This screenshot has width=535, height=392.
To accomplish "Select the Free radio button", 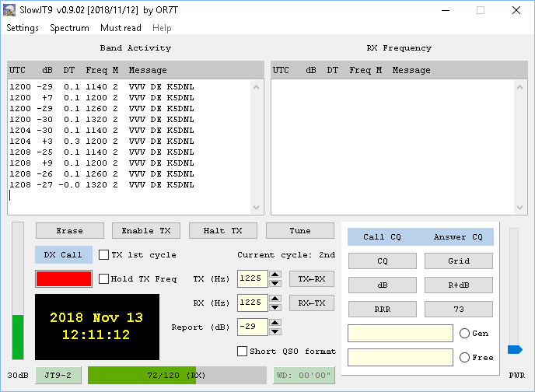I will [464, 358].
